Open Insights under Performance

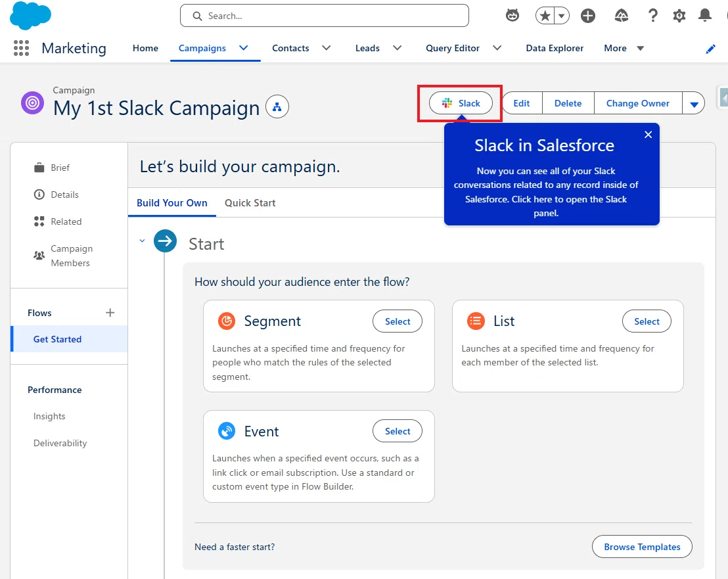(x=49, y=416)
